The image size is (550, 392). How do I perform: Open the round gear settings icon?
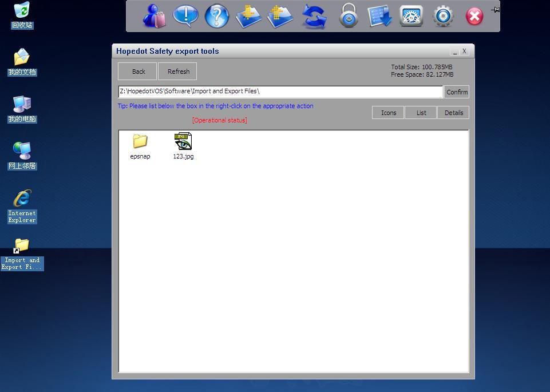tap(443, 16)
